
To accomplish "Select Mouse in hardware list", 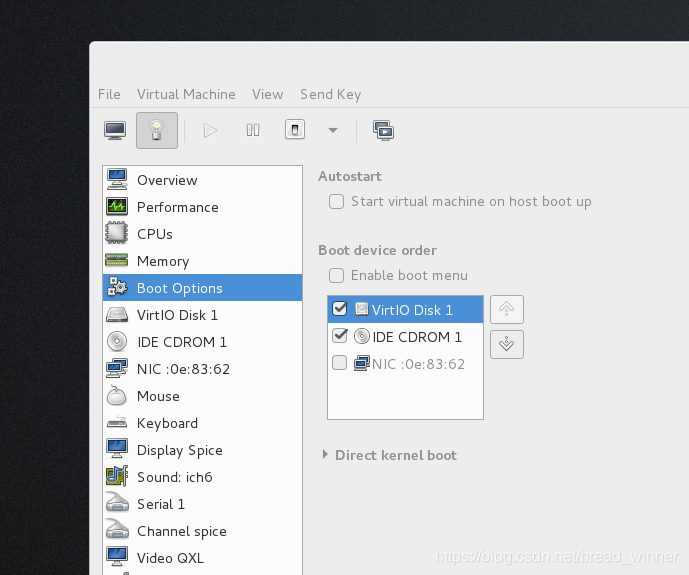I will pos(203,396).
